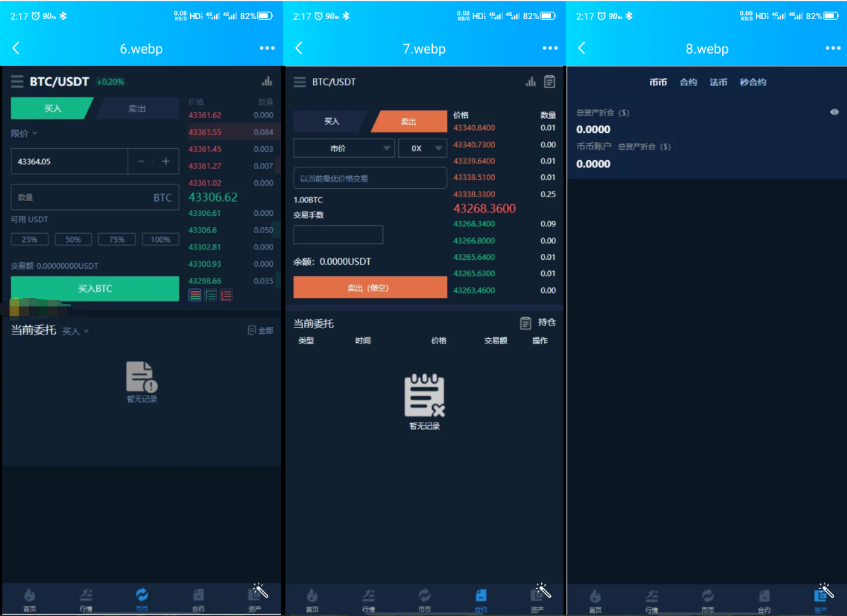
Task: Choose the 50% amount percentage option
Action: coord(73,239)
